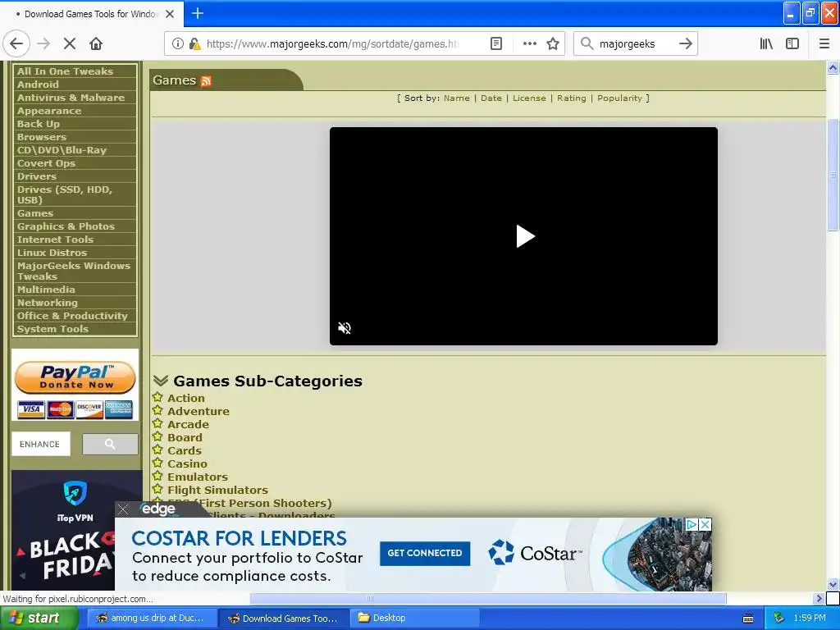Open Casino sub-category
This screenshot has height=630, width=840.
pos(187,464)
